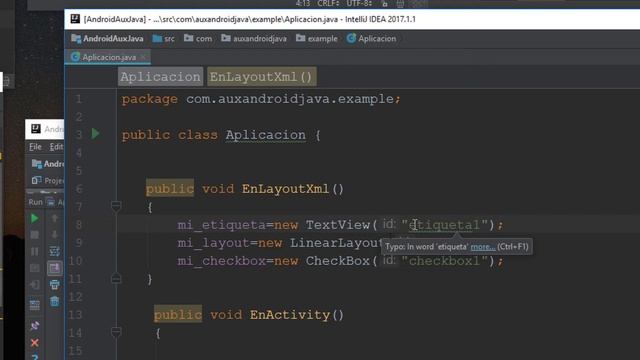Click 'mi_etiqueta' variable on line 8
The height and width of the screenshot is (360, 640).
pos(222,225)
